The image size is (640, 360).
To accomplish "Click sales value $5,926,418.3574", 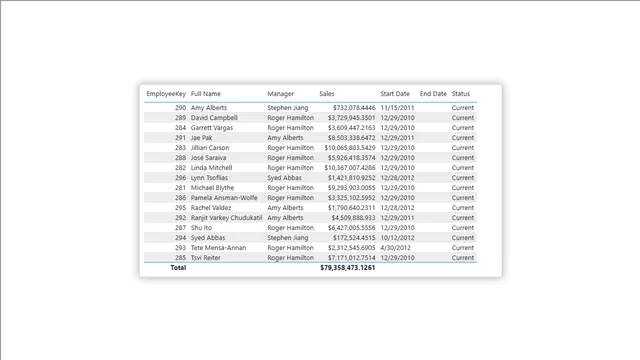I will click(351, 158).
